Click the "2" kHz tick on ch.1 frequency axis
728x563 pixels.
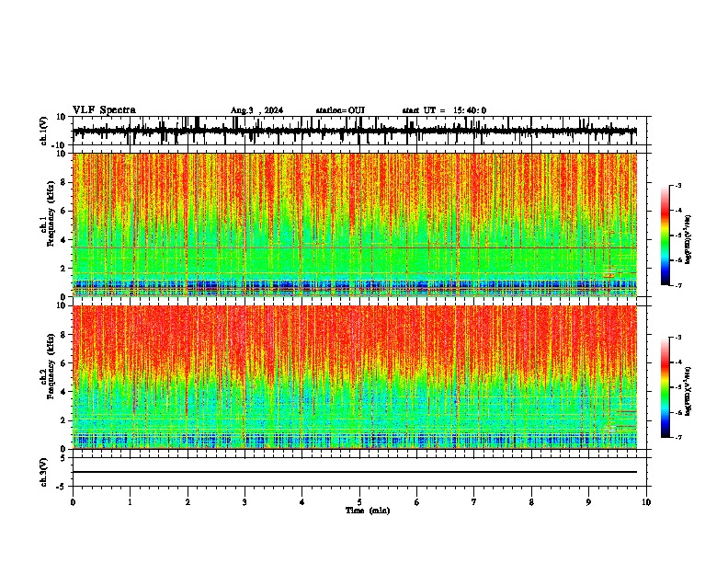[63, 269]
